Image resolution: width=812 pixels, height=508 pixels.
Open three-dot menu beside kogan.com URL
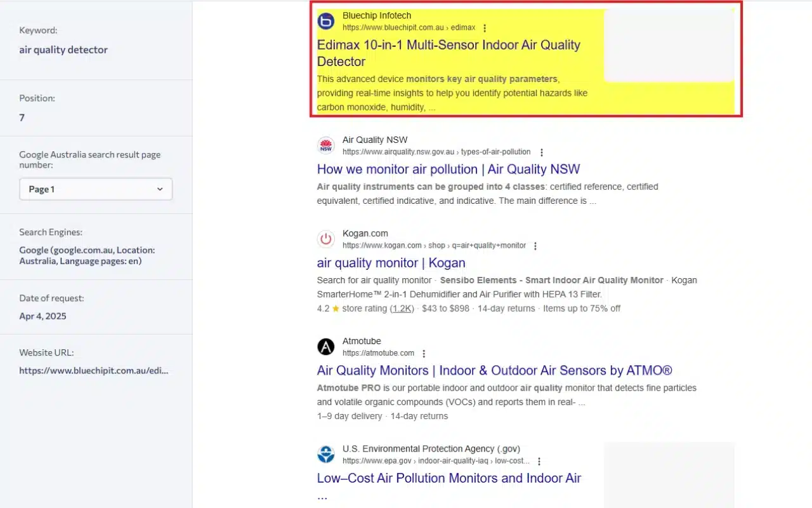pos(535,246)
